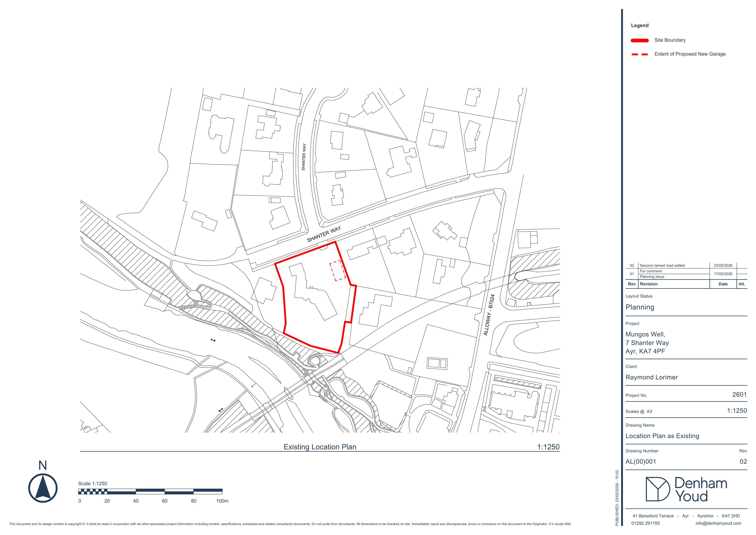Click the dashed red garage outline on plan

338,271
